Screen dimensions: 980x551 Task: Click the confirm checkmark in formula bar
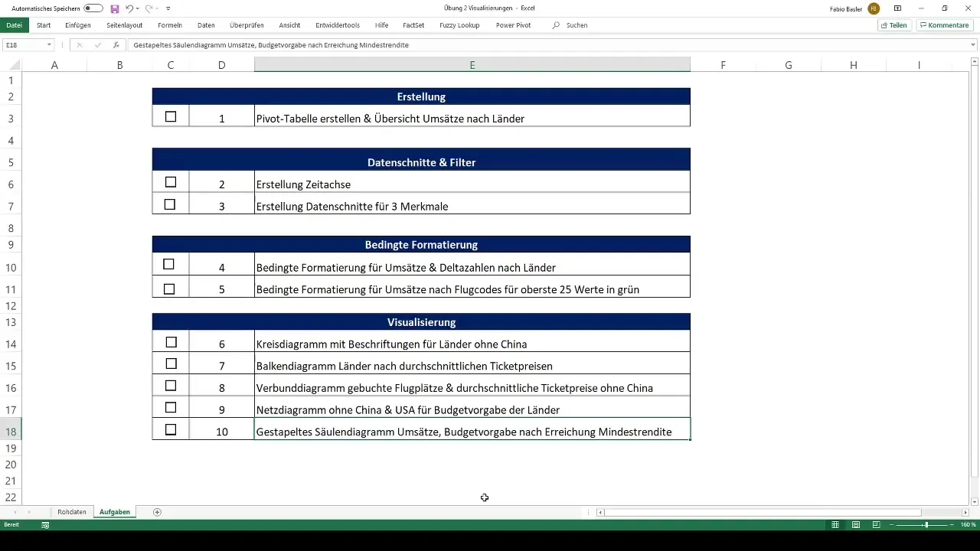(98, 45)
